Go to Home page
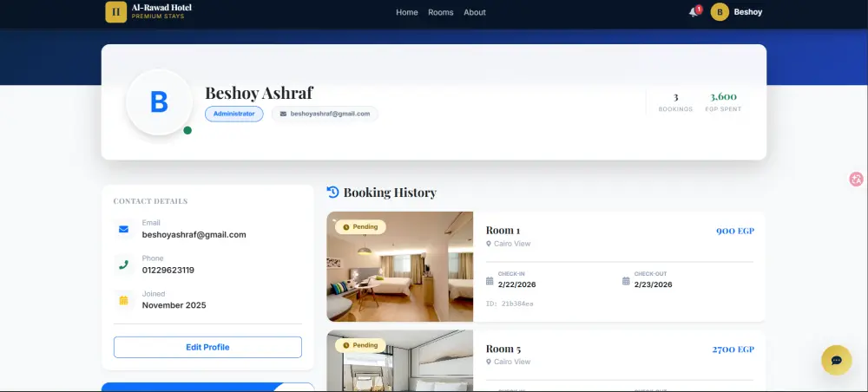The height and width of the screenshot is (392, 868). [407, 12]
